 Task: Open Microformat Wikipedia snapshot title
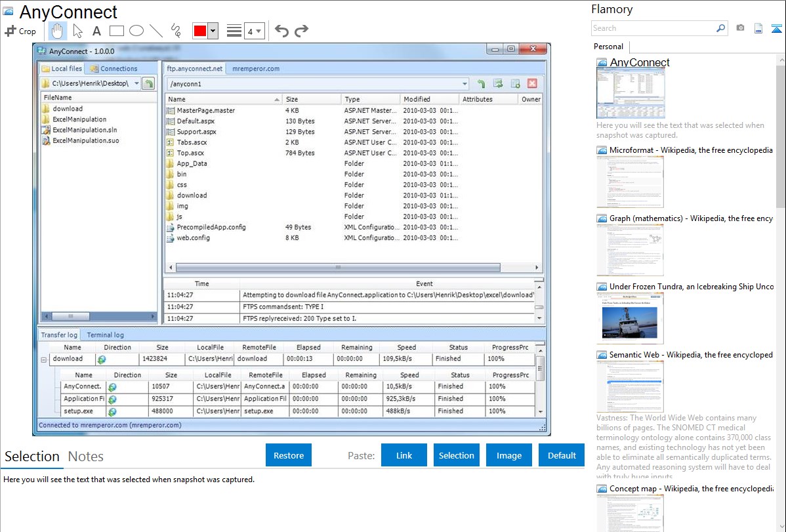691,150
